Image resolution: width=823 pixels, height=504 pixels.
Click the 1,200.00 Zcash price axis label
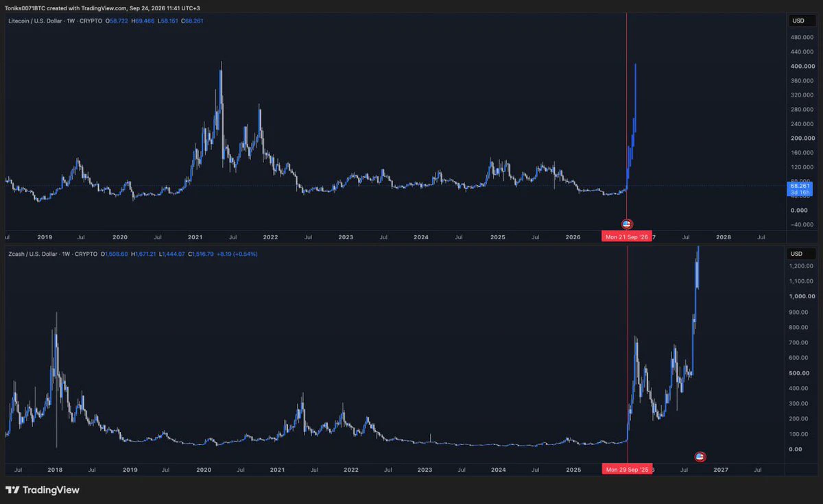(800, 265)
